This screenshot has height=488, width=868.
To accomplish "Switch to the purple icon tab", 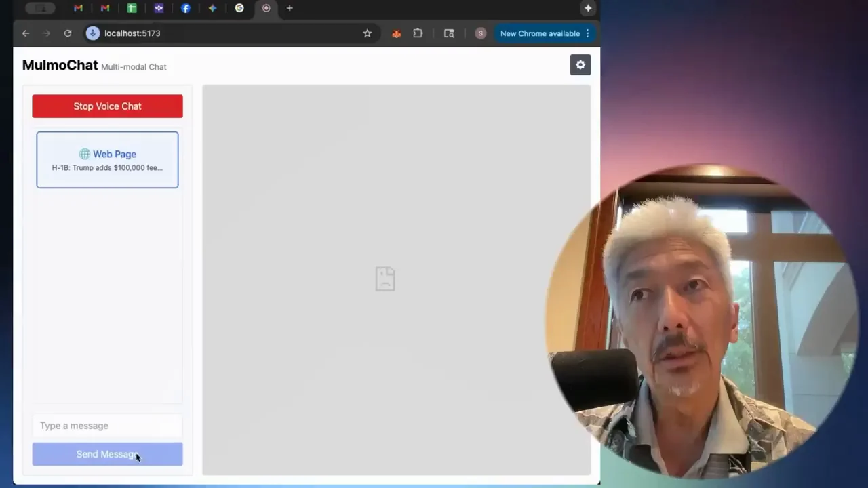I will pos(159,8).
